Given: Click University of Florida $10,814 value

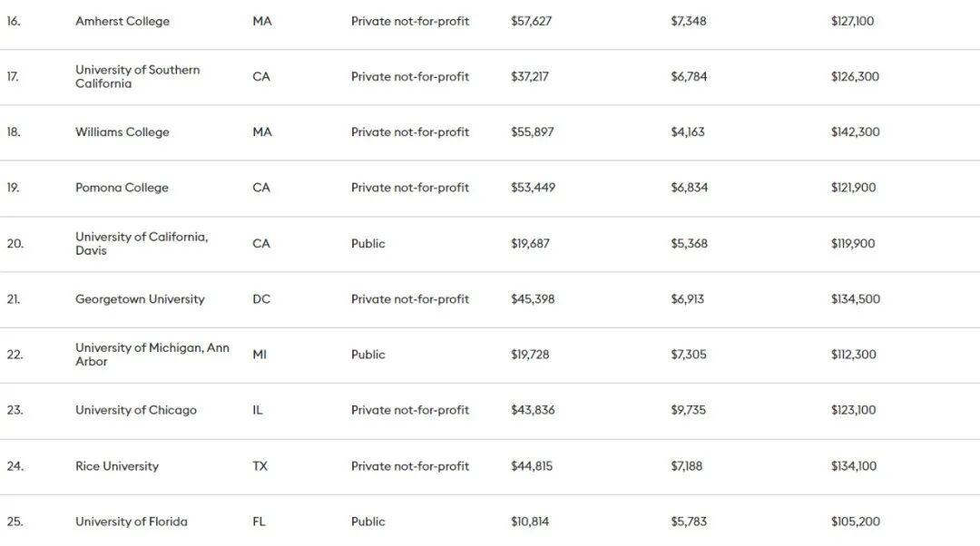Looking at the screenshot, I should [530, 522].
